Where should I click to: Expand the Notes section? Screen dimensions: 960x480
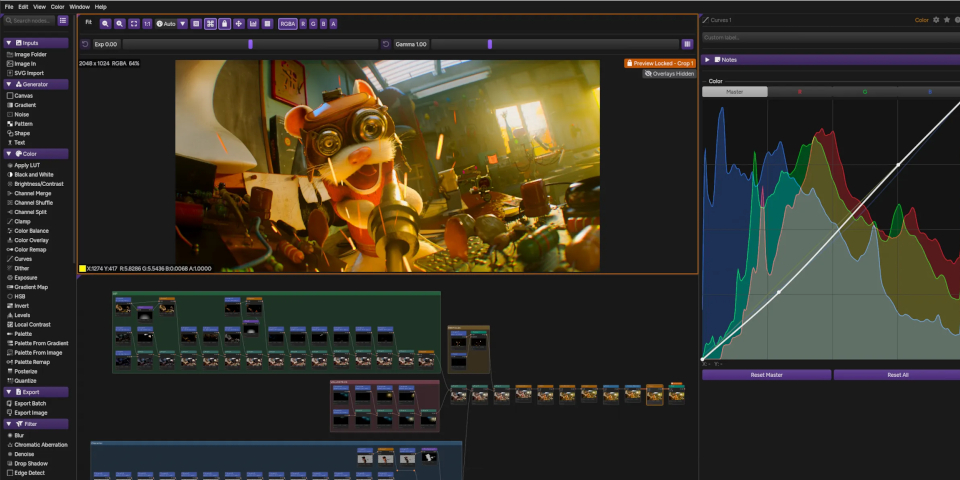click(831, 60)
